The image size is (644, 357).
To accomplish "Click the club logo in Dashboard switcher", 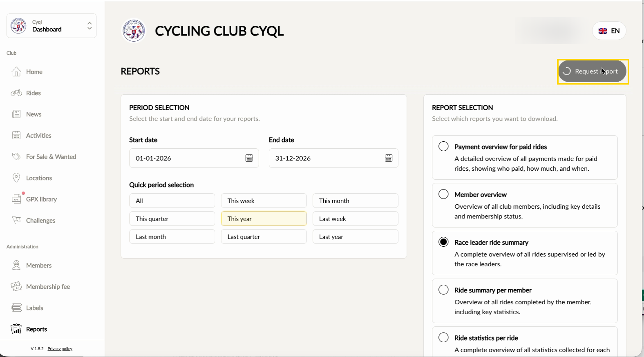I will pos(18,26).
